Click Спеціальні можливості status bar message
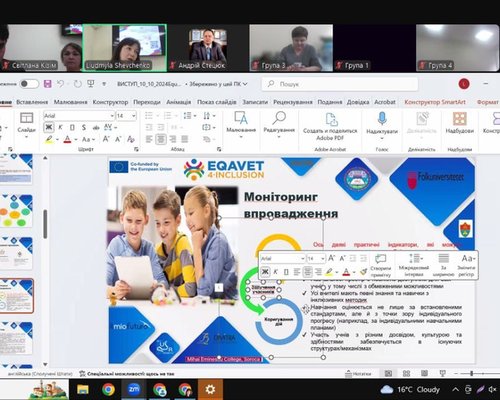Viewport: 500px width, 400px height. [127, 374]
